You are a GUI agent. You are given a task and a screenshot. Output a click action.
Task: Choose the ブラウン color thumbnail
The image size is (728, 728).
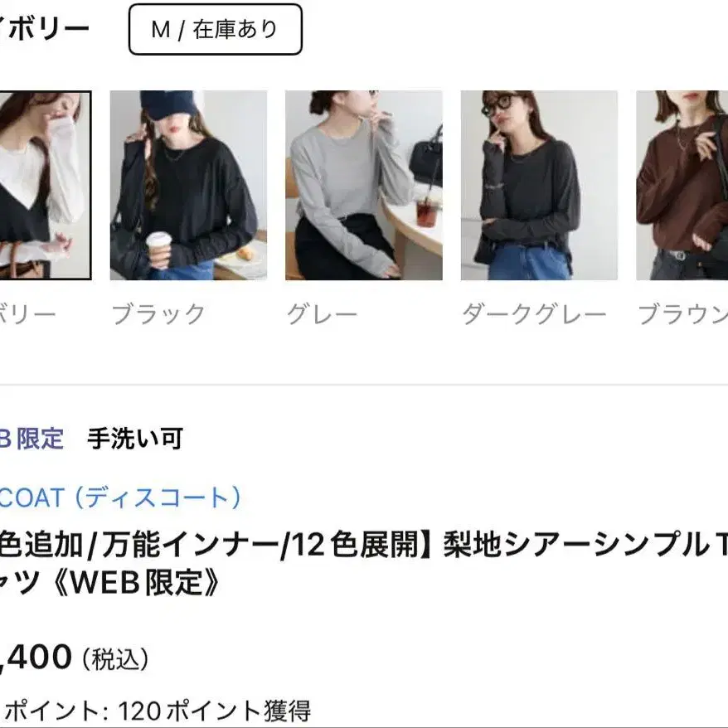[682, 185]
